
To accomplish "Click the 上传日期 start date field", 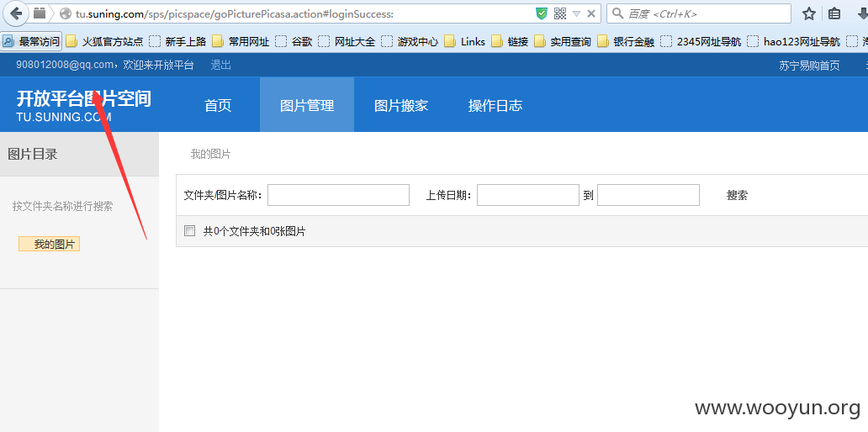I will (528, 195).
